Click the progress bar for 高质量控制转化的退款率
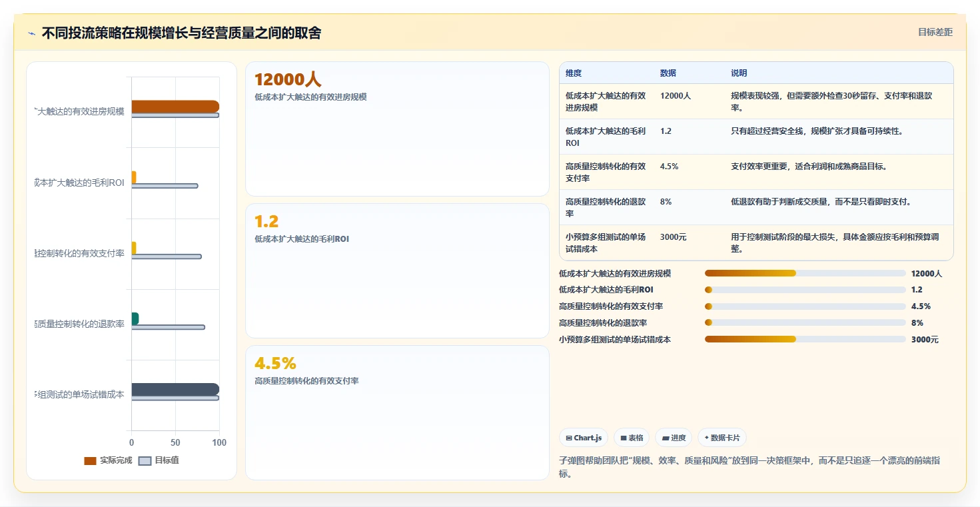The image size is (980, 507). pos(805,323)
